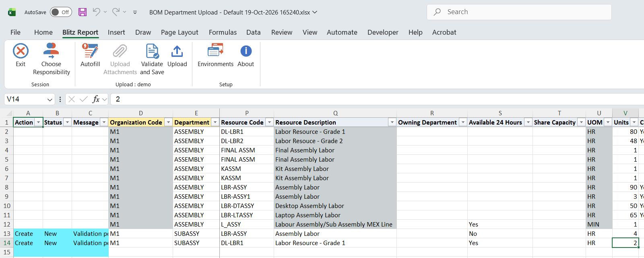
Task: Open the Message column filter dropdown
Action: pyautogui.click(x=104, y=122)
